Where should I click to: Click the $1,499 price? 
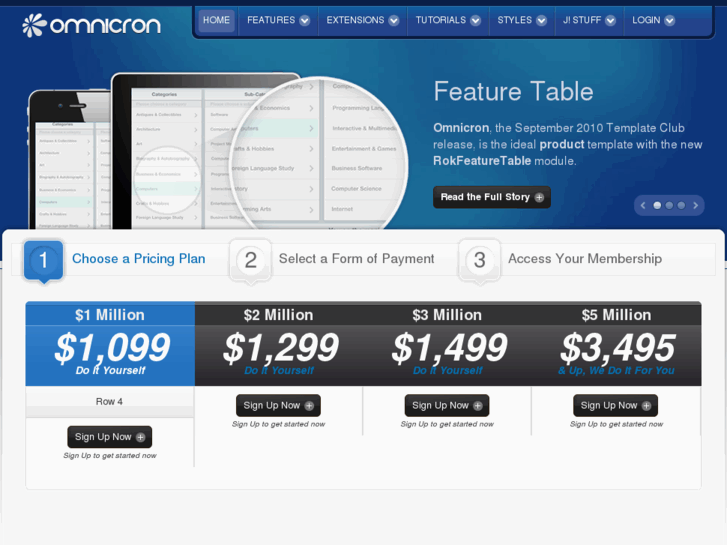(x=450, y=347)
